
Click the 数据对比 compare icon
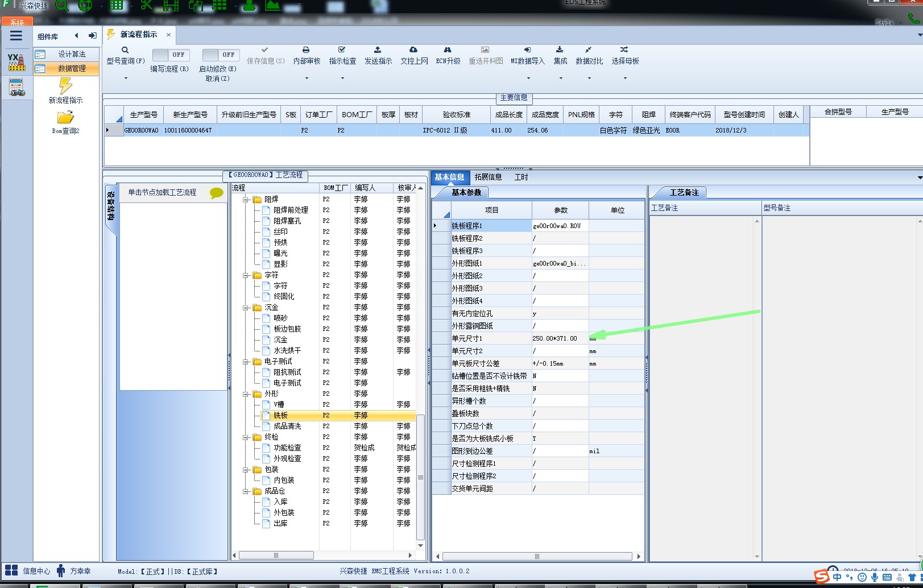[589, 50]
